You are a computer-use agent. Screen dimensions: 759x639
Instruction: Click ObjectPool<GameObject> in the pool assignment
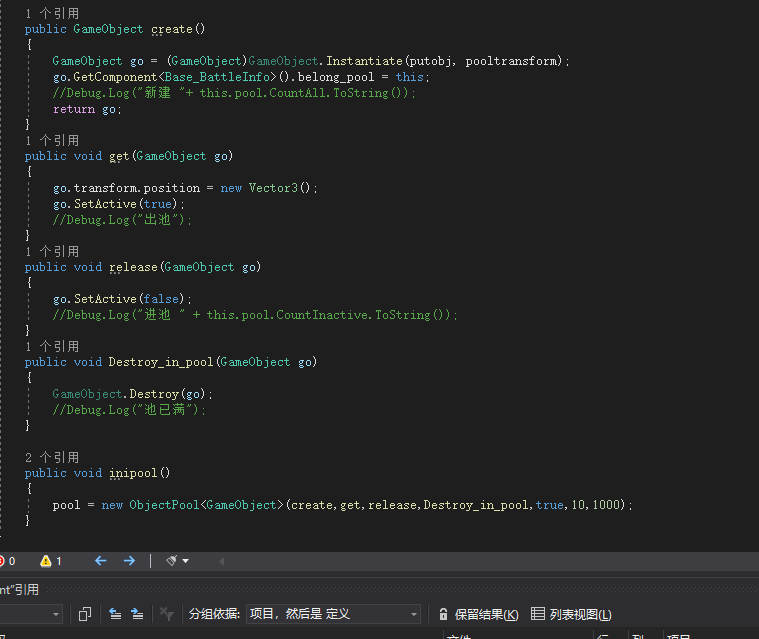coord(206,505)
